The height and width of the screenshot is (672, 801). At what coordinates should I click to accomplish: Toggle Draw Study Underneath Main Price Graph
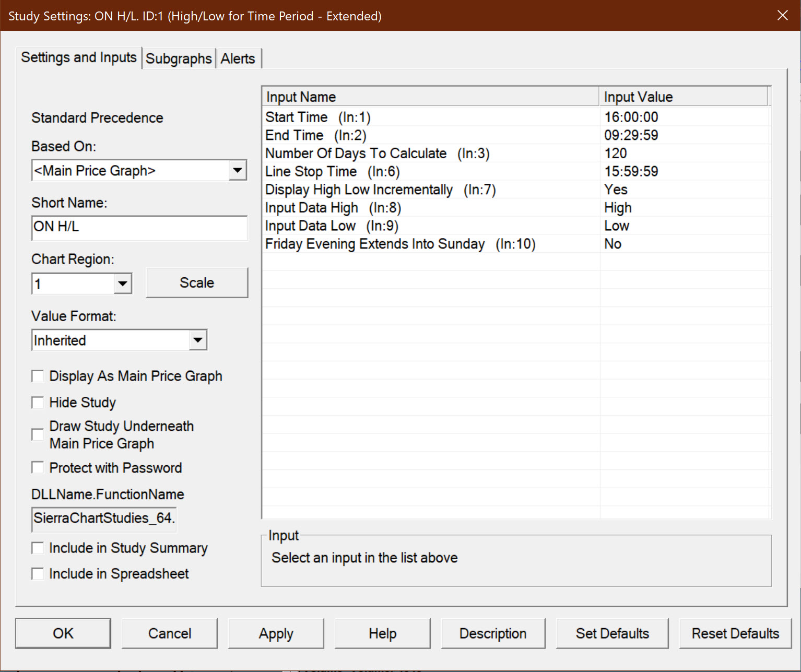(38, 435)
